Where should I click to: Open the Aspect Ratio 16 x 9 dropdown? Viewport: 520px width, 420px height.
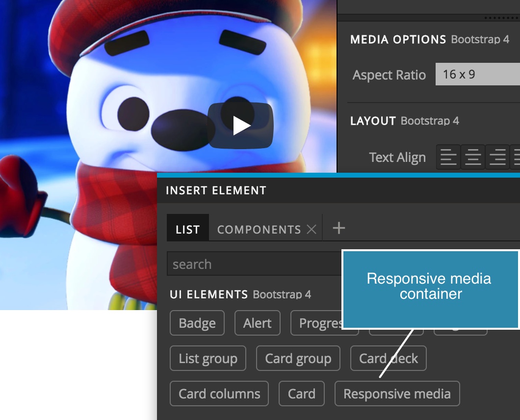477,74
